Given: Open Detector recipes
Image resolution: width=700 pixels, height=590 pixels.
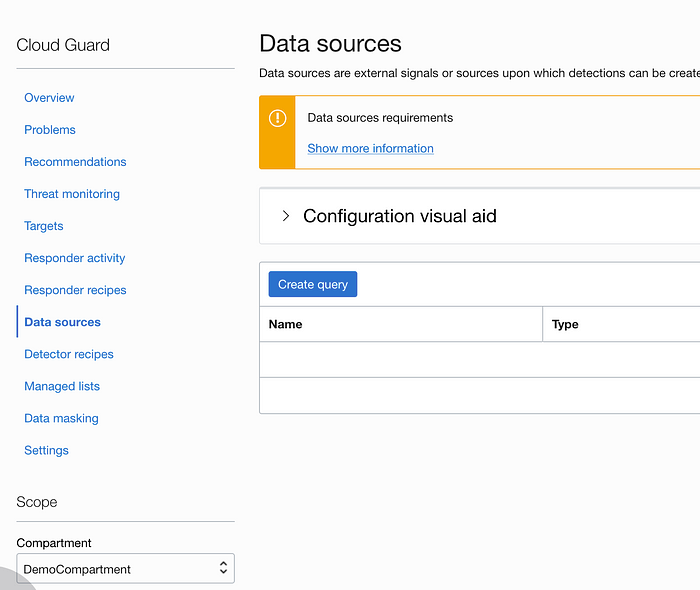Looking at the screenshot, I should [69, 354].
